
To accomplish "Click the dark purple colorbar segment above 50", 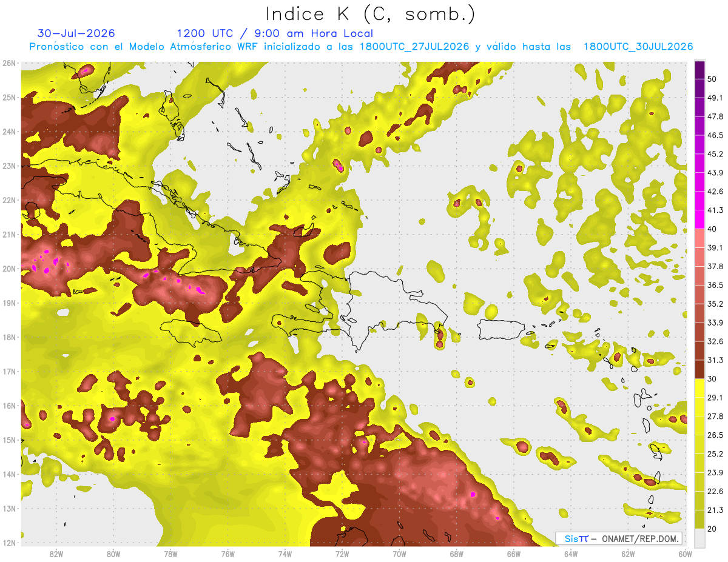I will coord(699,70).
